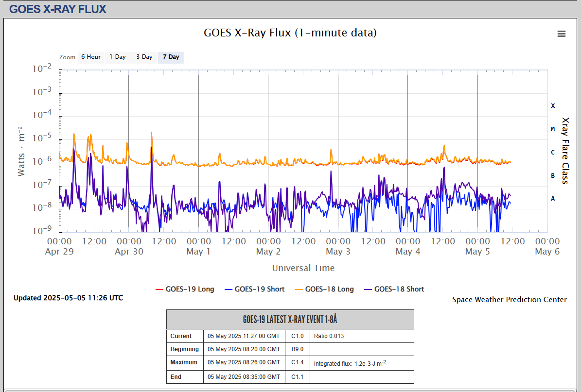Viewport: 581px width, 392px height.
Task: Toggle GOES-19 Short series in legend
Action: 255,289
